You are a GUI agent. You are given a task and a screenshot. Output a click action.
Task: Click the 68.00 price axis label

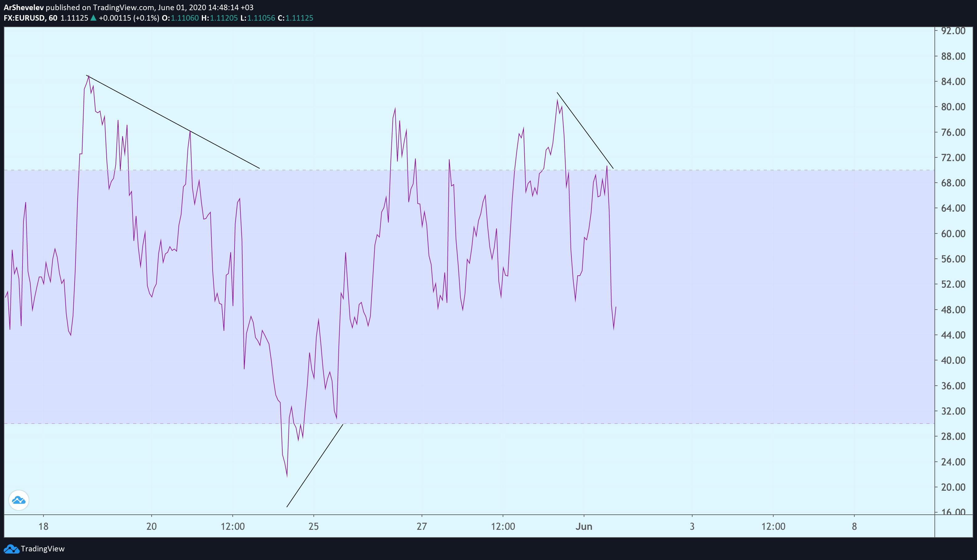tap(953, 183)
